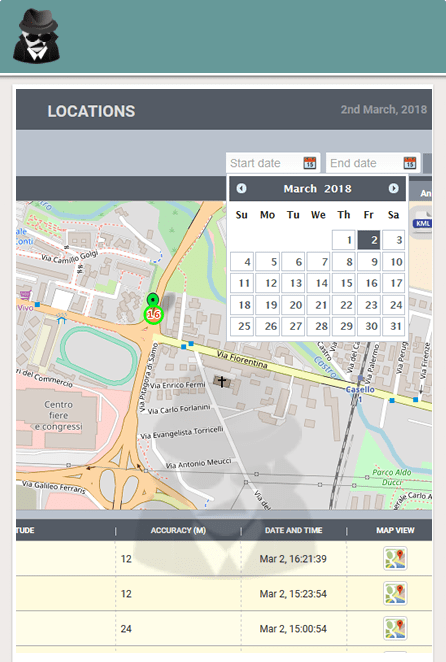446x662 pixels.
Task: Open map view for Mar 2, 15:00:54
Action: 395,629
